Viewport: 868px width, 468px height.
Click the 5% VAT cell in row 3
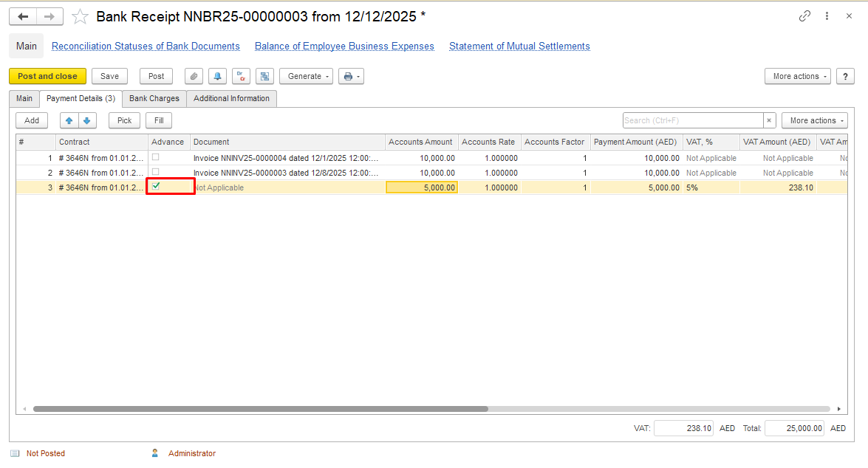(x=711, y=187)
